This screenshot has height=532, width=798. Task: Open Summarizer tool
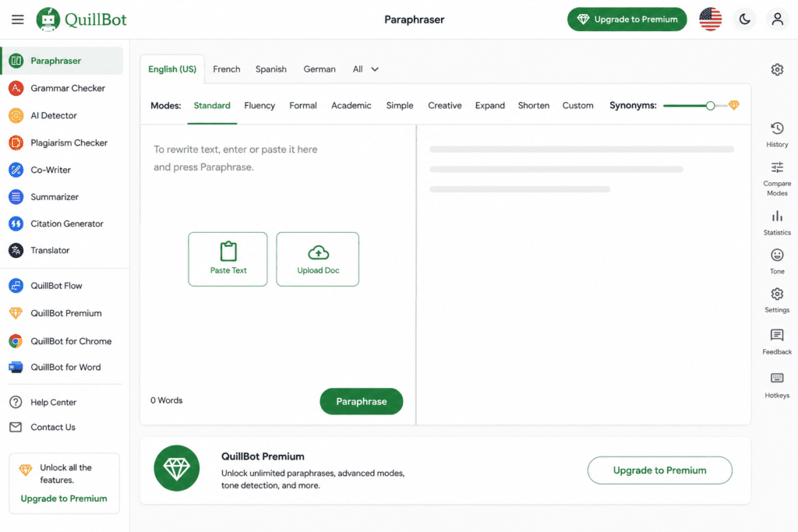point(62,197)
